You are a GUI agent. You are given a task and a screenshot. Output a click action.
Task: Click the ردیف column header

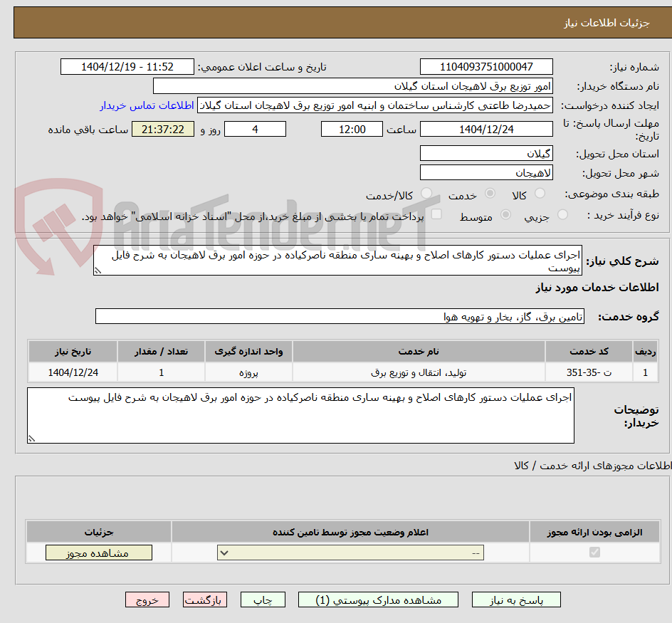[646, 352]
